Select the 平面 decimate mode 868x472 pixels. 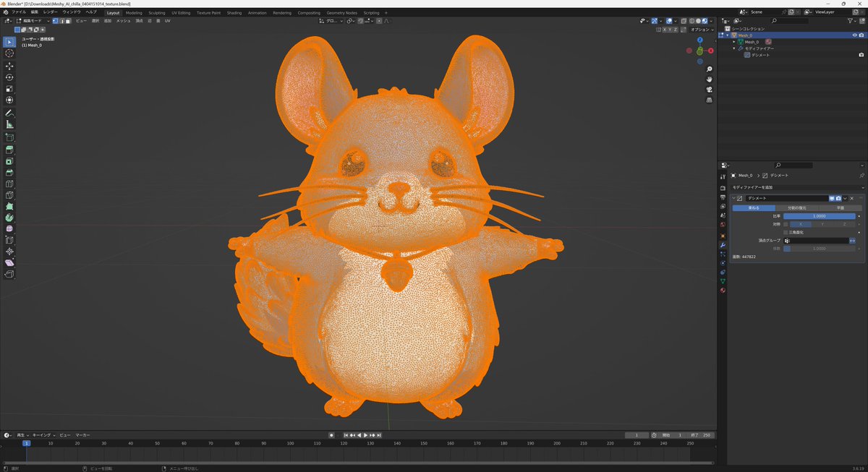[840, 207]
